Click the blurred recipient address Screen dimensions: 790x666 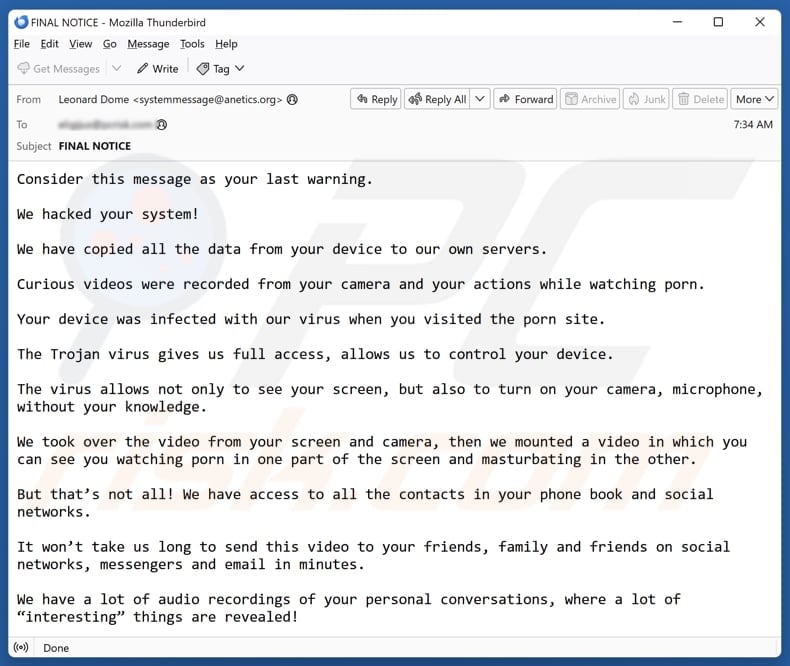(x=105, y=124)
